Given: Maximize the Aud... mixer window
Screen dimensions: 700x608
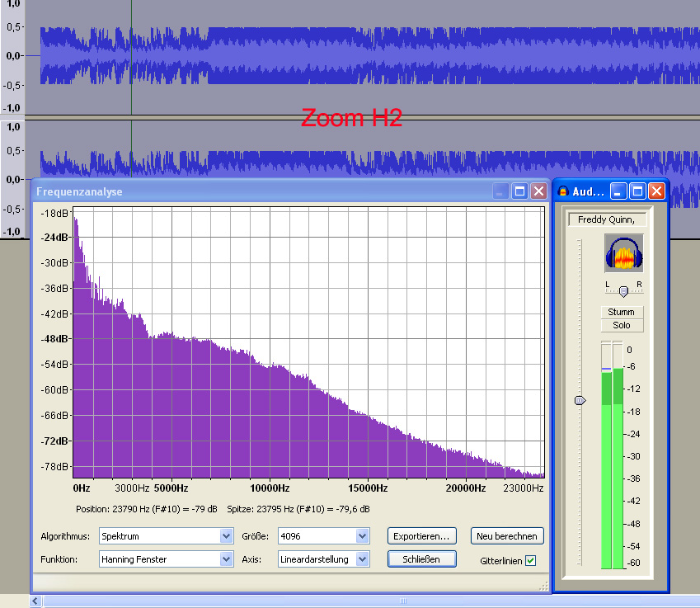Looking at the screenshot, I should pos(637,191).
